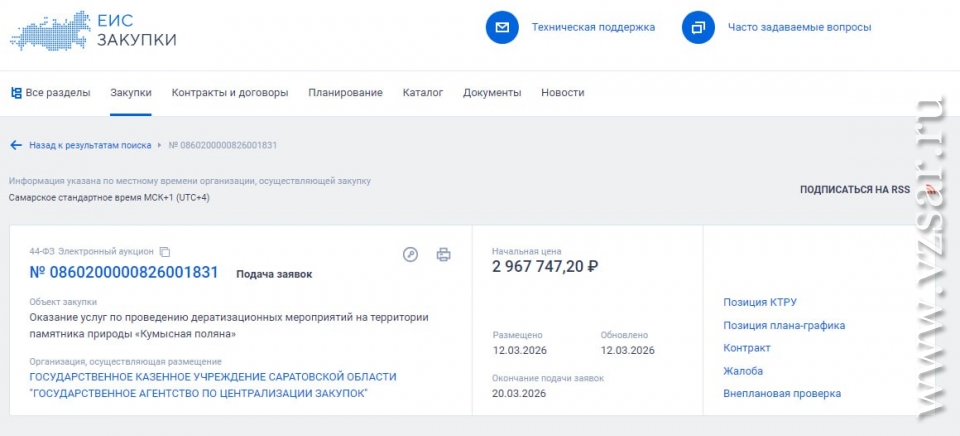Open the Все разделы sections menu
Screen dimensions: 960x436
click(x=50, y=93)
